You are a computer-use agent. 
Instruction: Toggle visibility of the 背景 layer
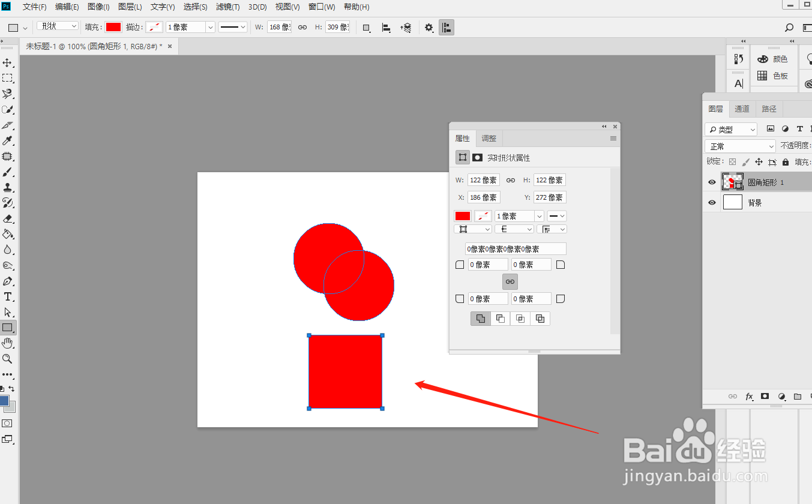pyautogui.click(x=711, y=202)
